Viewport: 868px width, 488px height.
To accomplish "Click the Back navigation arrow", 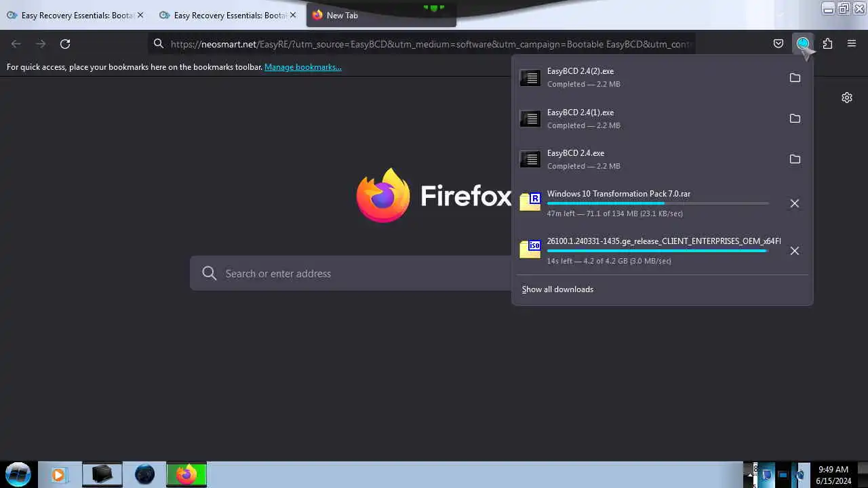I will coord(16,44).
